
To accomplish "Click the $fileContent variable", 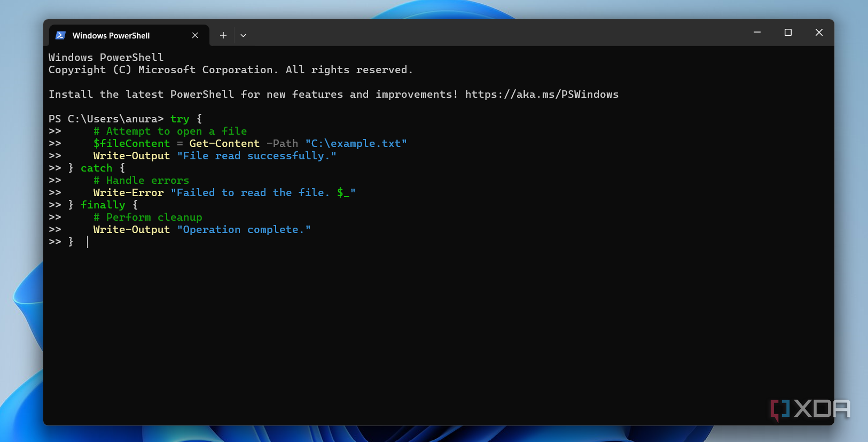I will pyautogui.click(x=131, y=144).
